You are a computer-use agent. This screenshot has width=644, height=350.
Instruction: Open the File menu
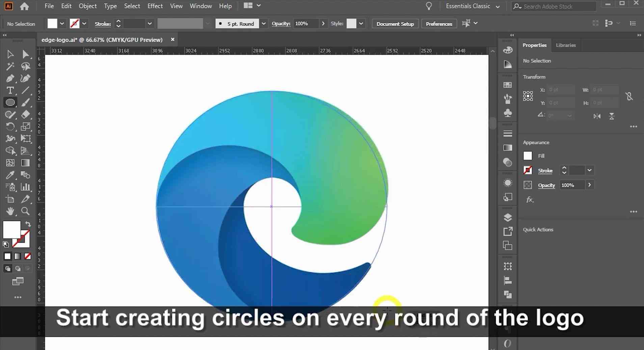[49, 6]
